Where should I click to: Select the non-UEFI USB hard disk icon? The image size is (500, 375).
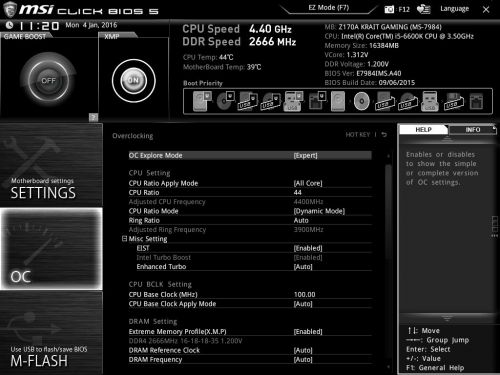click(x=385, y=102)
